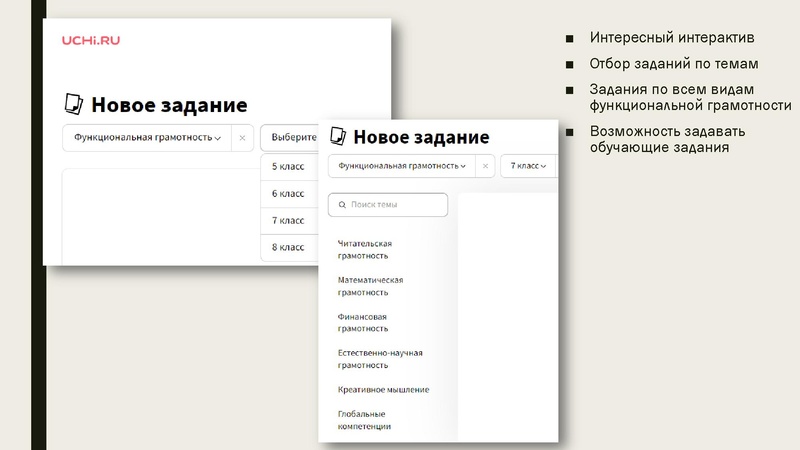This screenshot has width=800, height=450.
Task: Clear the subject selection in the back window
Action: click(x=242, y=138)
